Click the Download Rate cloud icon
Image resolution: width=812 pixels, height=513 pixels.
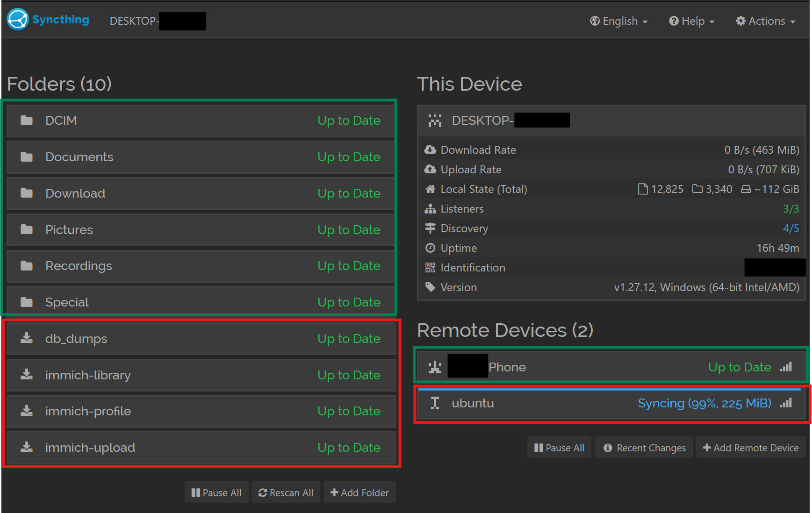(430, 150)
